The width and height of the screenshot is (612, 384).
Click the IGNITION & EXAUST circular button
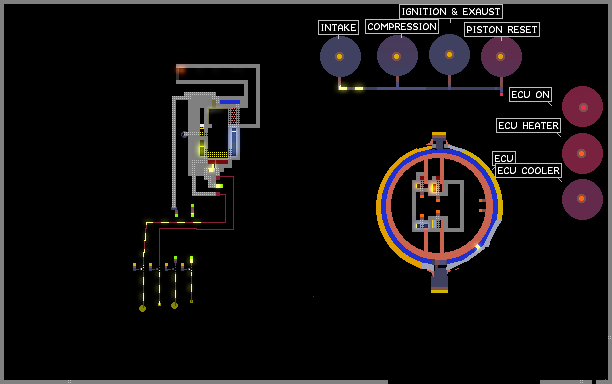pyautogui.click(x=449, y=55)
